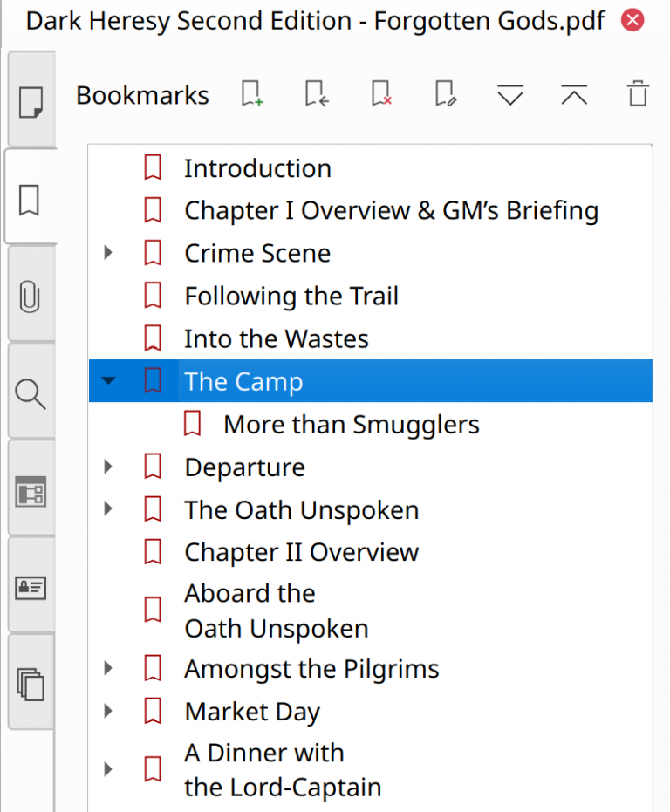The width and height of the screenshot is (670, 812).
Task: Delete the selected bookmark
Action: tap(379, 95)
